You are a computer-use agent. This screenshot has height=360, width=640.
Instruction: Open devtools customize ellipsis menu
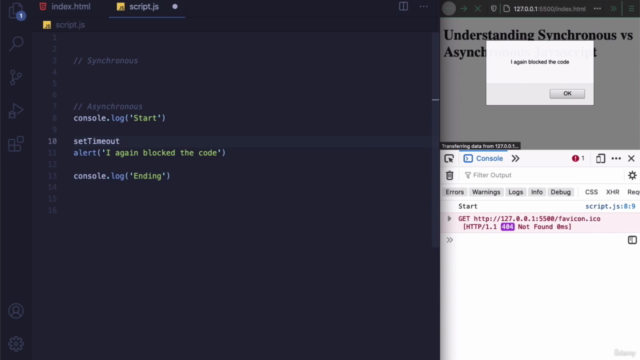[616, 158]
